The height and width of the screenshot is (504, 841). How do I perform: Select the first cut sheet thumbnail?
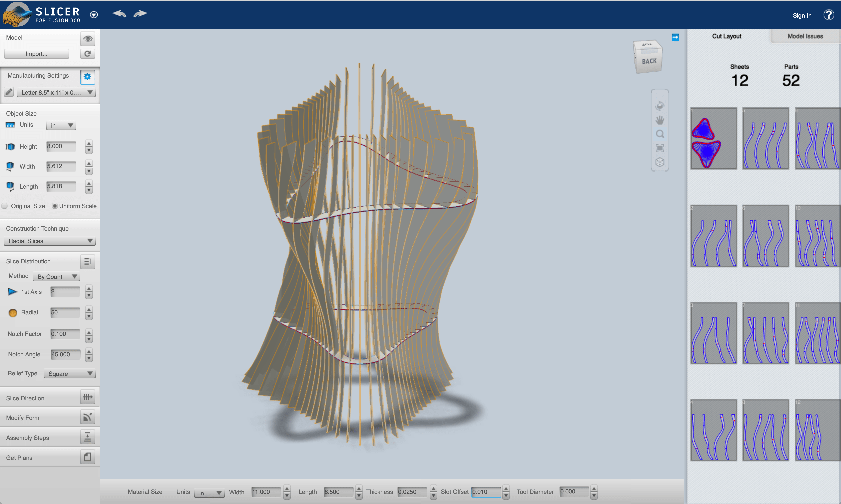[x=713, y=139]
